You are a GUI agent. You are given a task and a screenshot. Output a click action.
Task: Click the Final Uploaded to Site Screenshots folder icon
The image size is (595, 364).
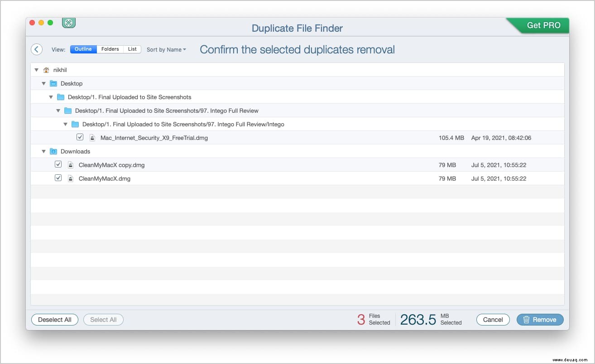61,97
